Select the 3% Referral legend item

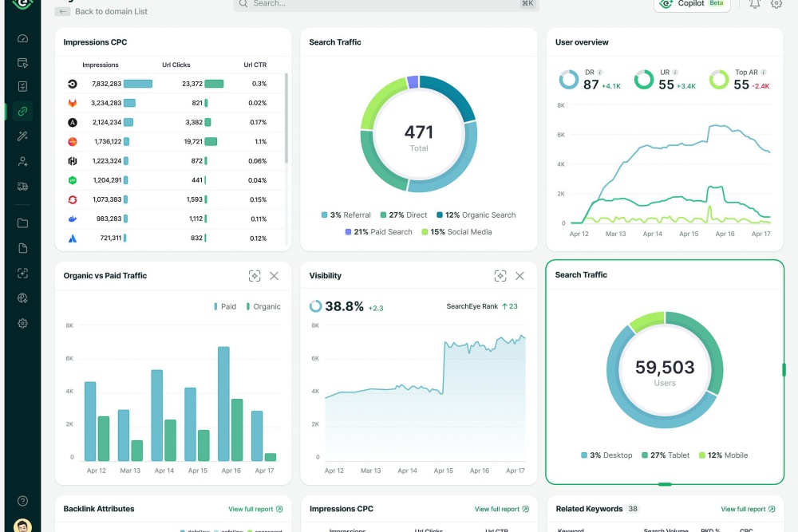click(x=346, y=215)
